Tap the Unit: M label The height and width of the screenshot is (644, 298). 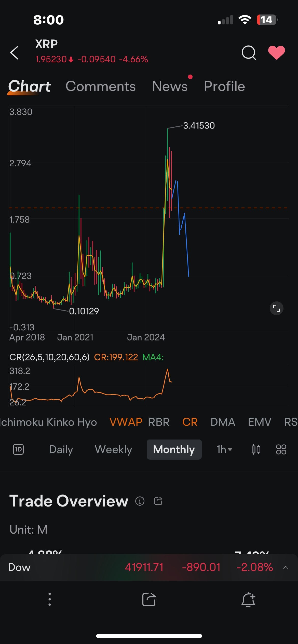[x=28, y=530]
